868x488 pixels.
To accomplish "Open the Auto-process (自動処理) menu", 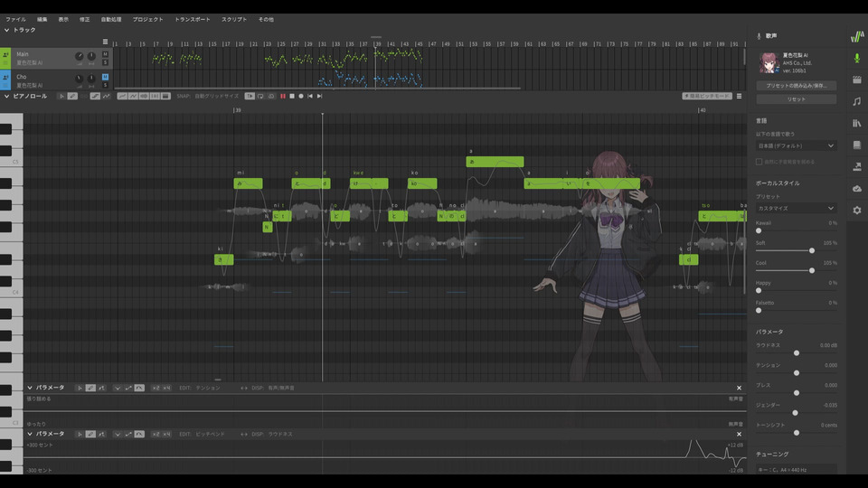I will pyautogui.click(x=110, y=19).
